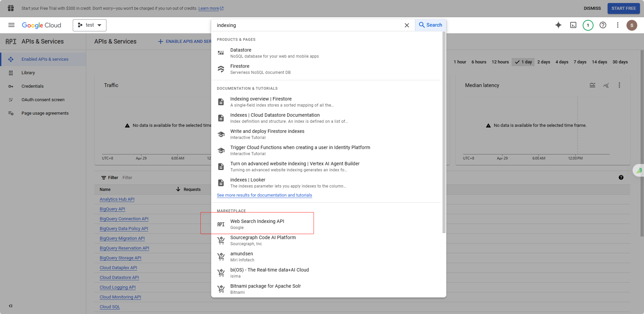Open Median latency card more options menu

(x=619, y=85)
